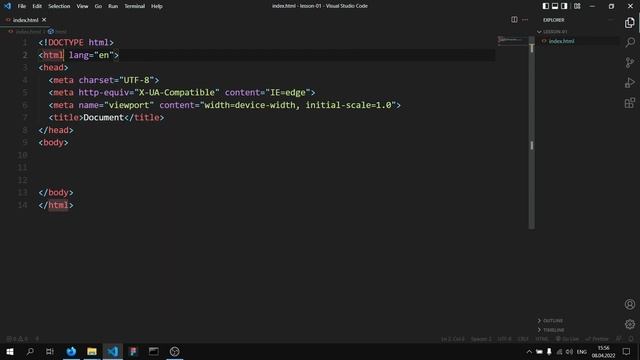Open the Manage gear icon
The image size is (640, 360).
click(630, 324)
